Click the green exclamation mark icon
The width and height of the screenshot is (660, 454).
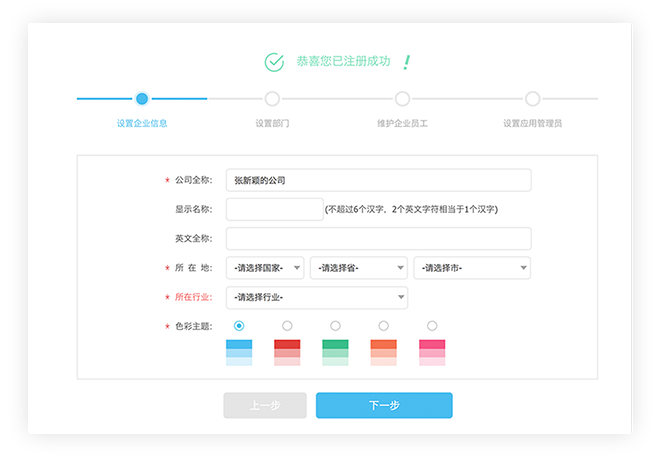click(x=406, y=62)
